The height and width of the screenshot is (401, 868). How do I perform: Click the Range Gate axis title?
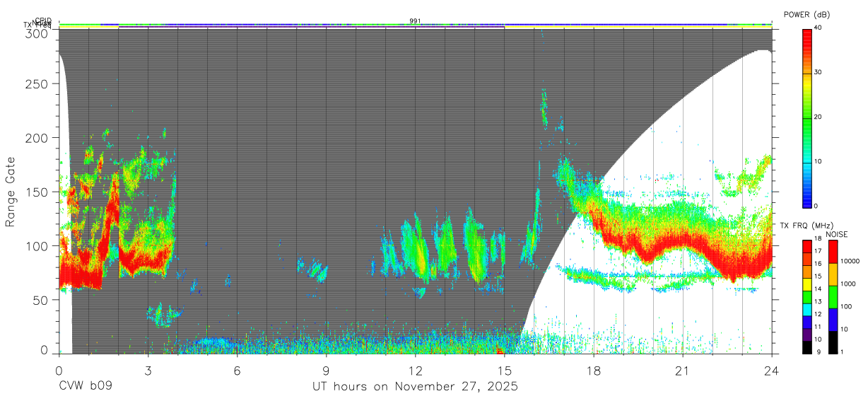pos(11,192)
